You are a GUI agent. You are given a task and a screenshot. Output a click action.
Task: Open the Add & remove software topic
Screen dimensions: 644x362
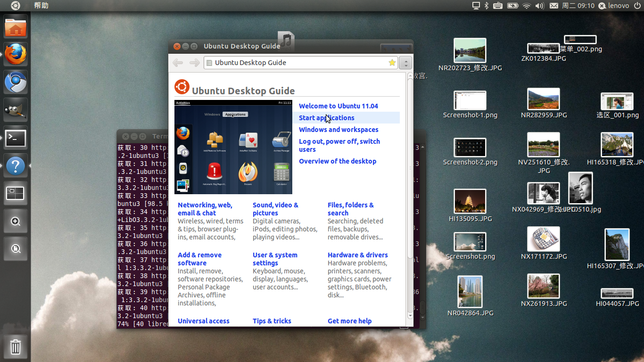tap(199, 259)
